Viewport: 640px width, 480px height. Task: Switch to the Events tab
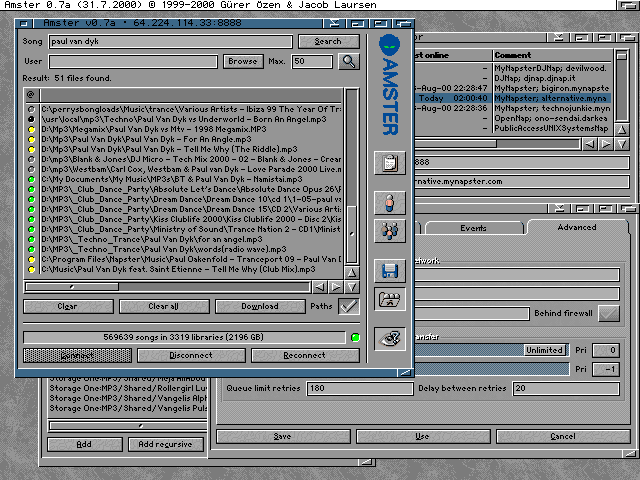click(x=473, y=227)
